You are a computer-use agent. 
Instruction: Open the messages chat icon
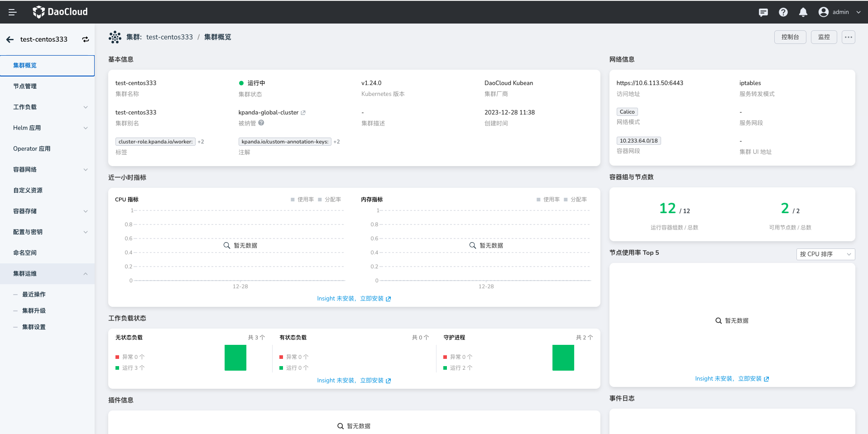point(763,12)
